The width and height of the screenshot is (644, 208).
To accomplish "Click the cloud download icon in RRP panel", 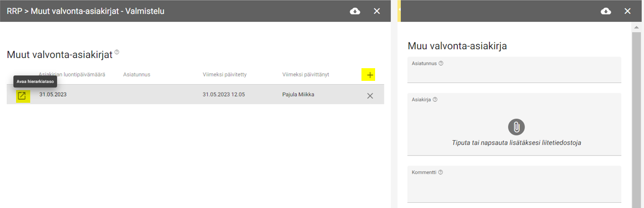I will [355, 11].
